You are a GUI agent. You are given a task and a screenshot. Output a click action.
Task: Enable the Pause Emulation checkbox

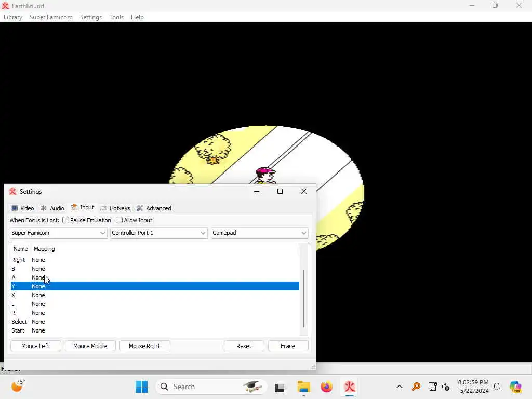coord(66,220)
